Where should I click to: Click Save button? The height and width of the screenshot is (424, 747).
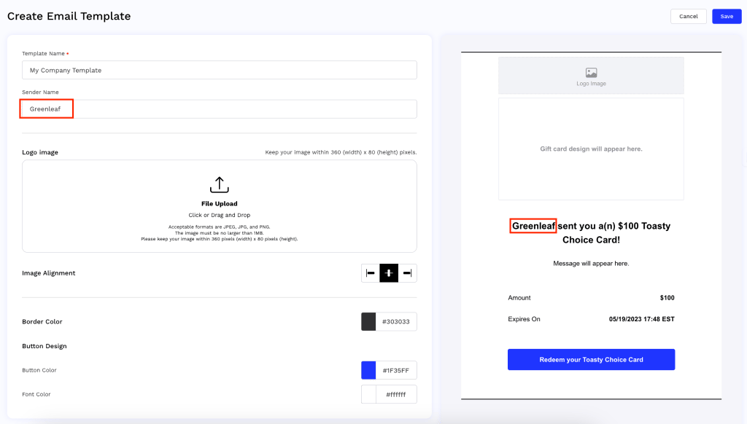coord(726,16)
